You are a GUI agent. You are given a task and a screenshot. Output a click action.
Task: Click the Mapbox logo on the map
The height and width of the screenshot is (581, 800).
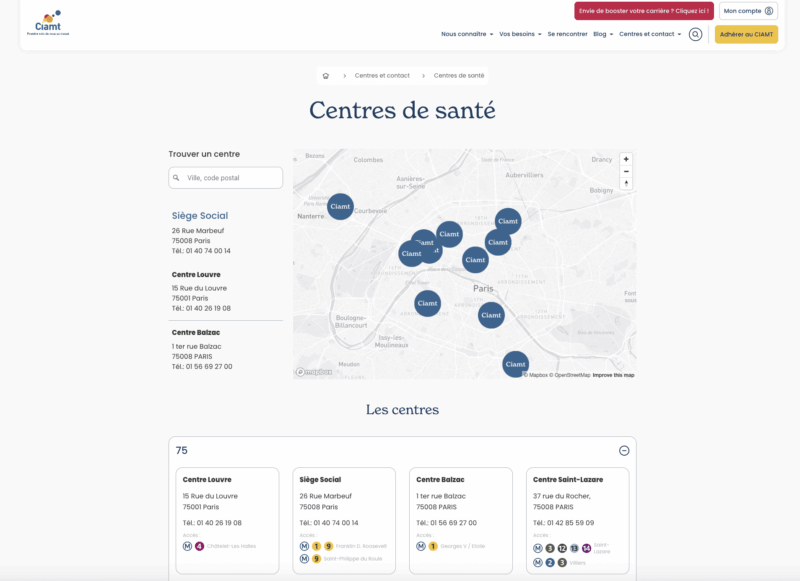coord(314,372)
